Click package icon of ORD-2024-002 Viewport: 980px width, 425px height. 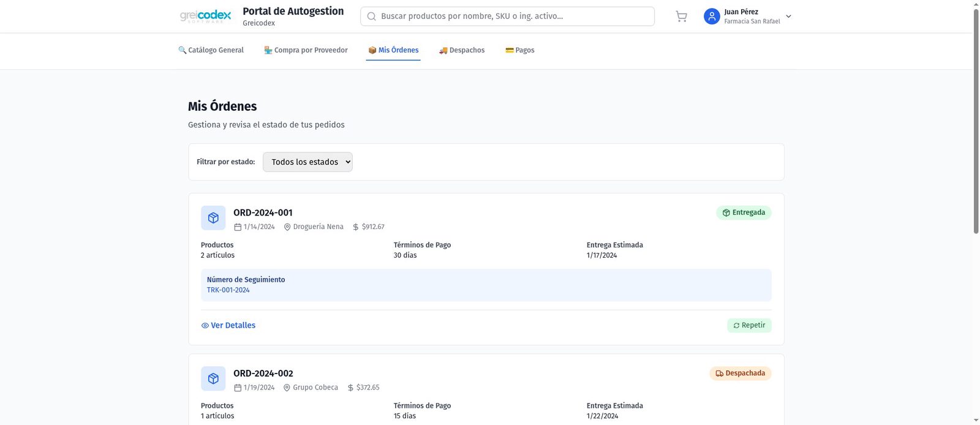[213, 379]
